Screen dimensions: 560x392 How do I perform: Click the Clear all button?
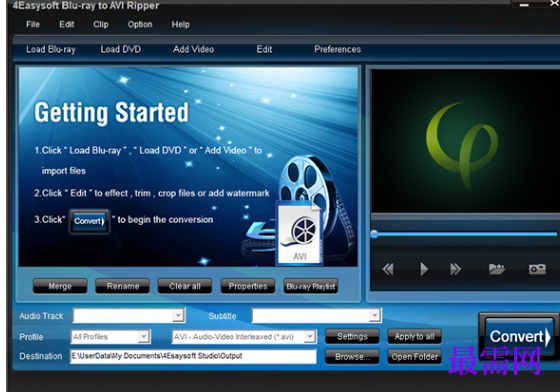pyautogui.click(x=185, y=286)
